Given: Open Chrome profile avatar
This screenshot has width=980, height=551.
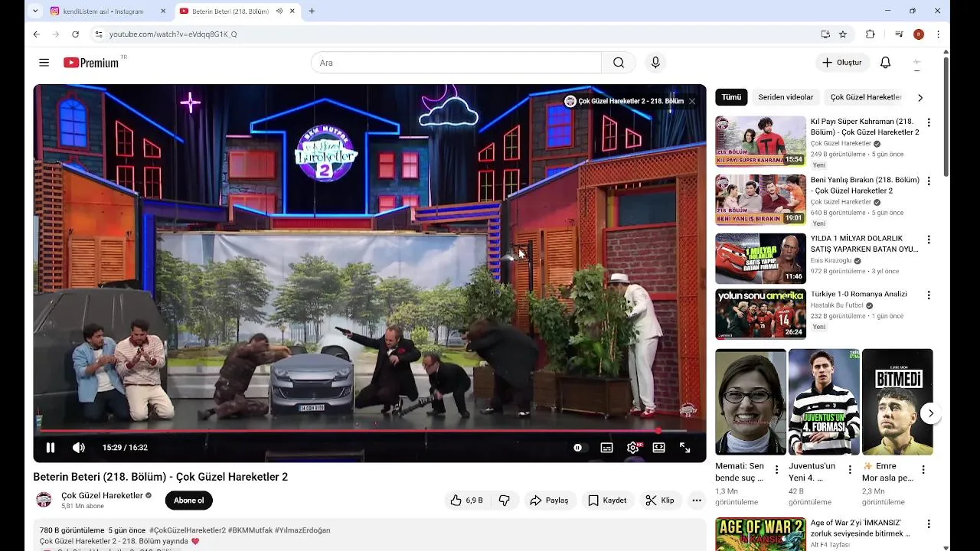Looking at the screenshot, I should (919, 34).
